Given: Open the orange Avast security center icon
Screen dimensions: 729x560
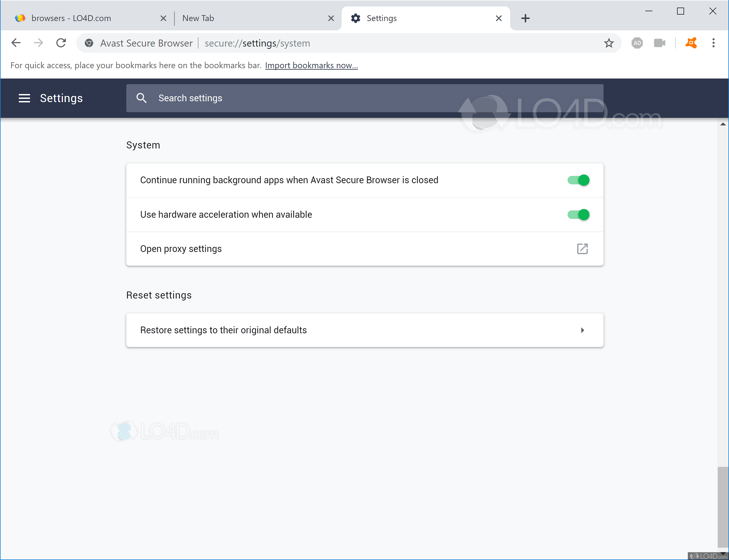Looking at the screenshot, I should (691, 43).
